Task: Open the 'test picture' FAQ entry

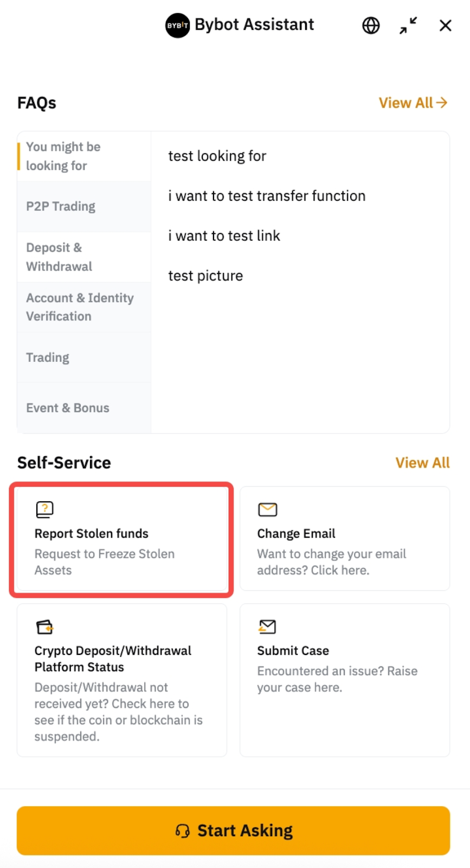Action: (x=205, y=276)
